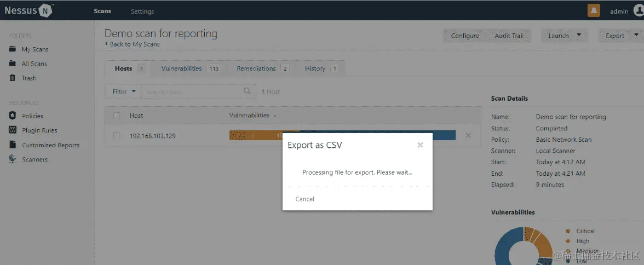
Task: Follow the Back to My Scans link
Action: (x=133, y=44)
